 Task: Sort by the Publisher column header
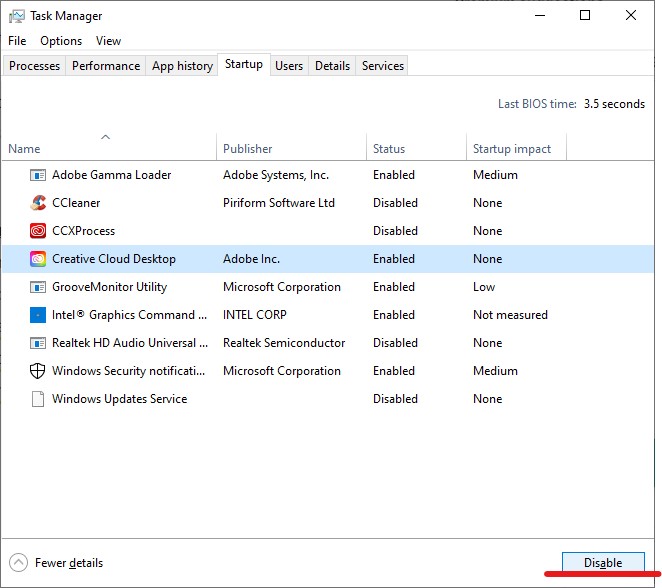click(x=291, y=146)
